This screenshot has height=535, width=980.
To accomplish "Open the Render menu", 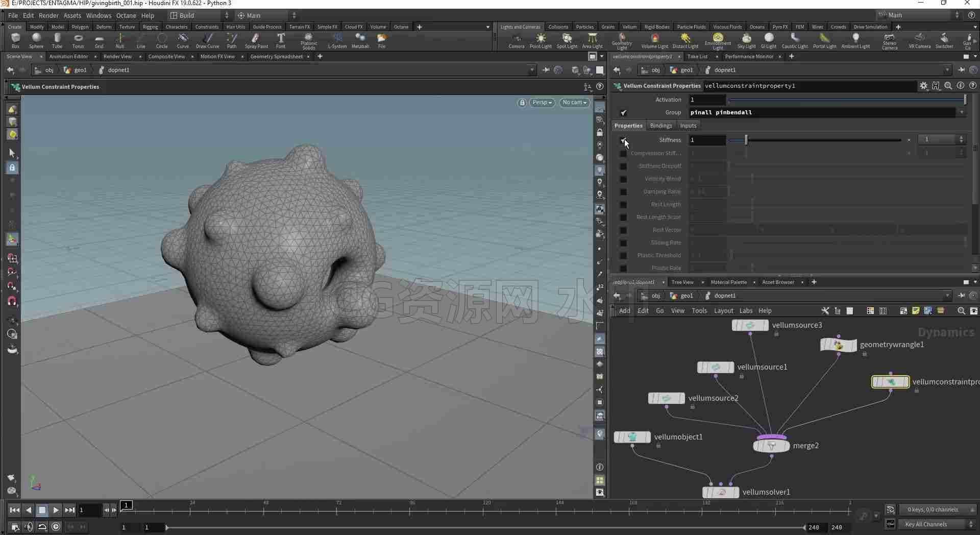I will (48, 15).
